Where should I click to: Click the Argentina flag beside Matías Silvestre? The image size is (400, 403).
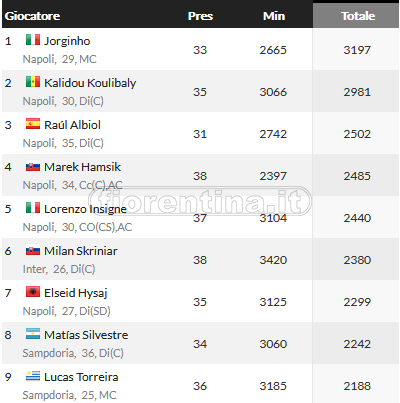[33, 334]
